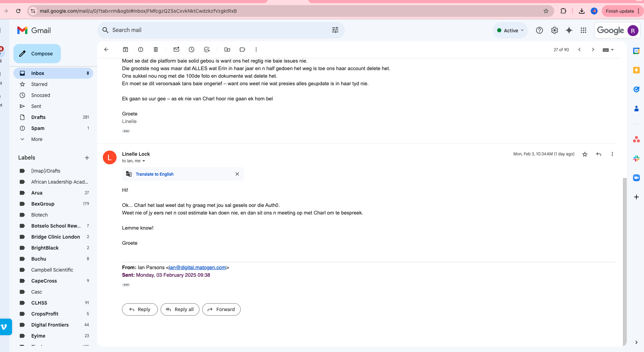Show trimmed content below Sent date
Screen dimensions: 644x352
[x=126, y=285]
